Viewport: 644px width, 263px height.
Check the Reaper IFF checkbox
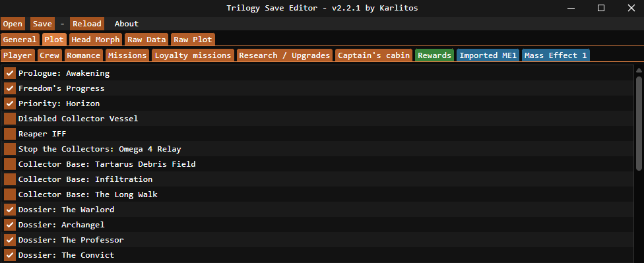(x=10, y=134)
